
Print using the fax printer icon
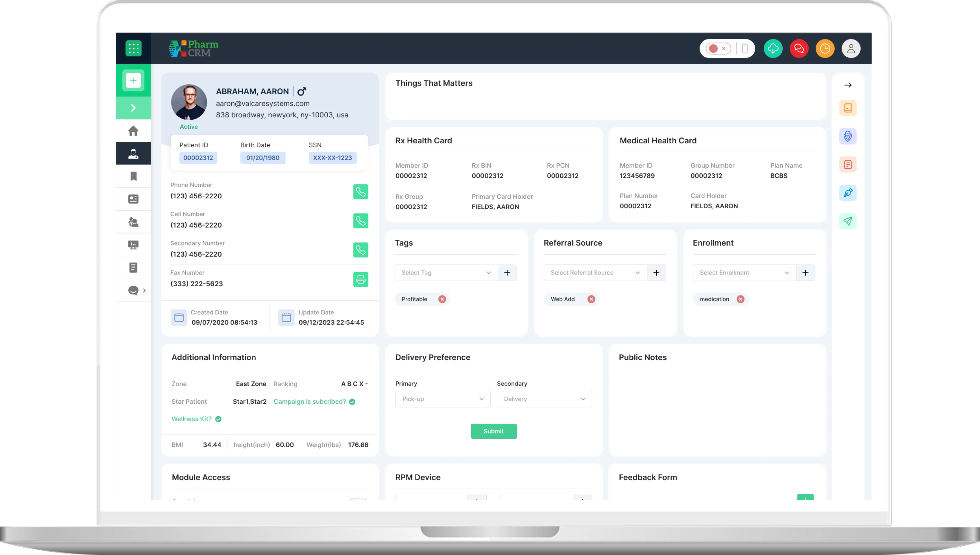[x=361, y=279]
